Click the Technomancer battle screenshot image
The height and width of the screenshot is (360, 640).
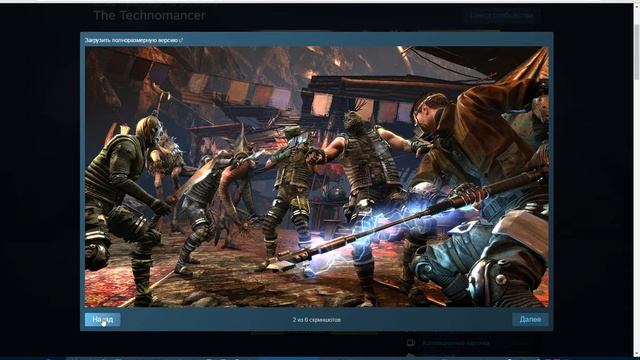pos(317,177)
